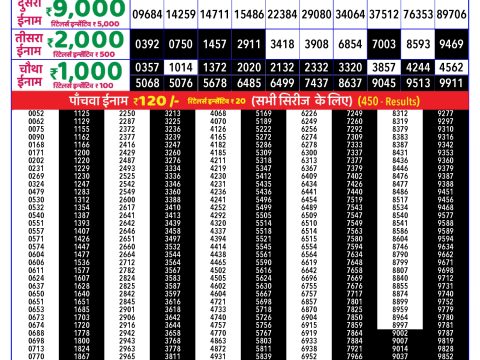Click fourth prize number 2132
The width and height of the screenshot is (480, 360).
click(x=282, y=68)
